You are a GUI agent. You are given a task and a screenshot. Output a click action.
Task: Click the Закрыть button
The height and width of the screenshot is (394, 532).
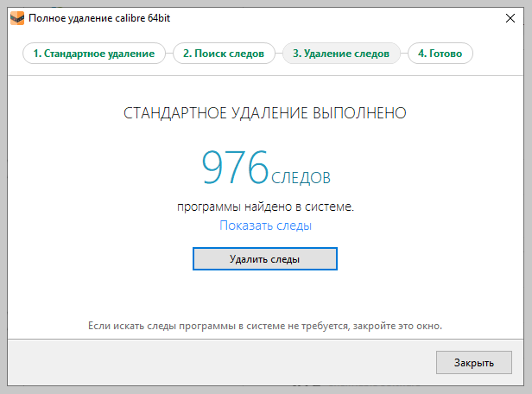coord(474,362)
